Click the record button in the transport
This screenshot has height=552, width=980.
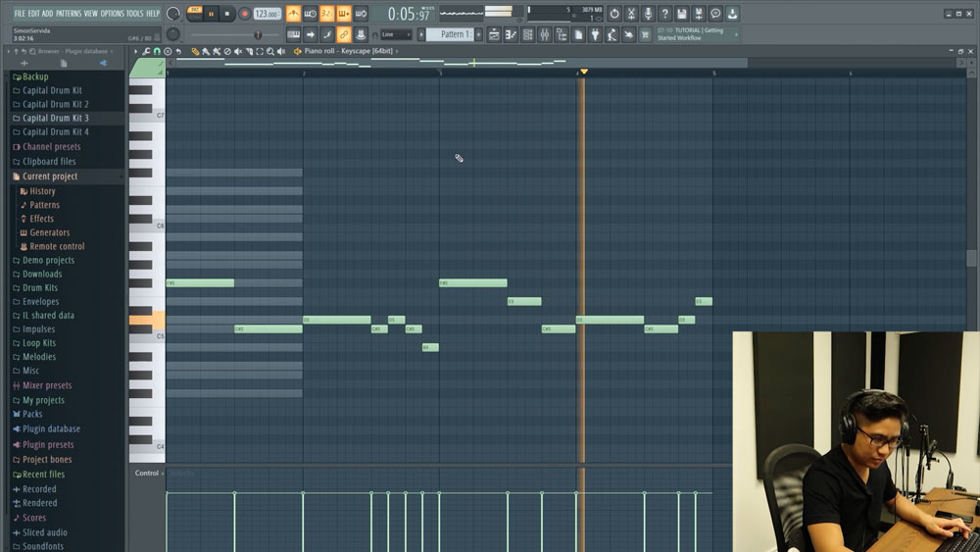pyautogui.click(x=245, y=14)
